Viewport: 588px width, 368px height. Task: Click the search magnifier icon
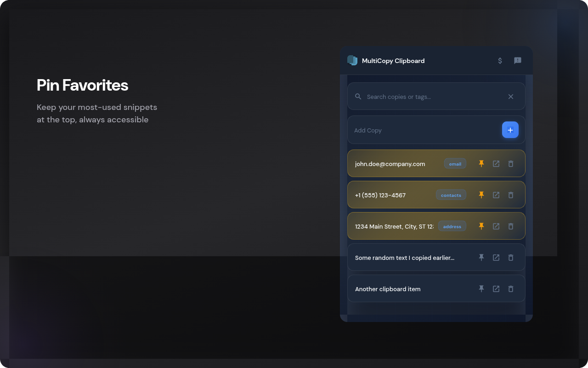(358, 97)
